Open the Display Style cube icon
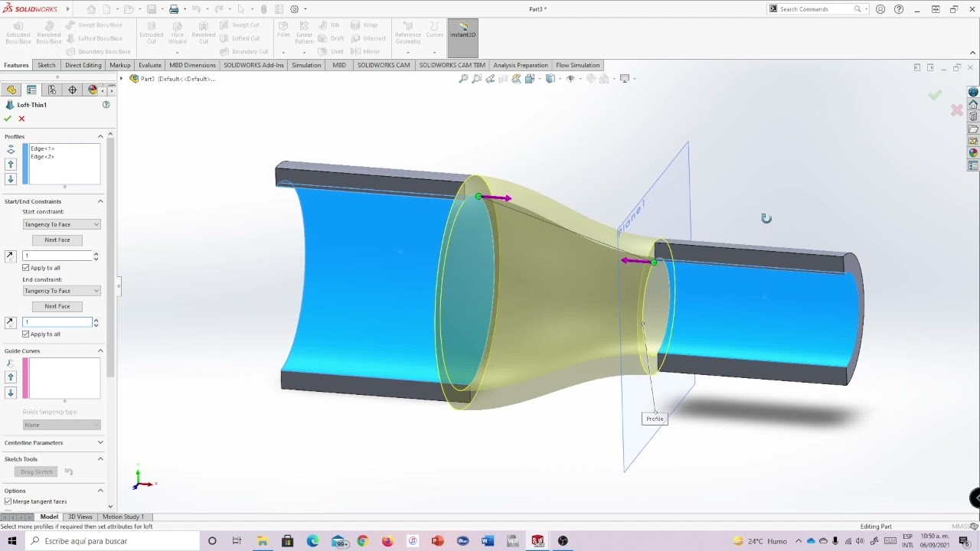Image resolution: width=980 pixels, height=551 pixels. point(550,79)
